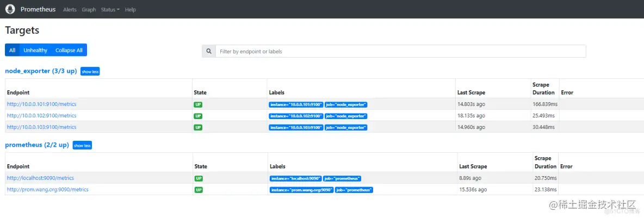Click UP badge for 10.0.0.101 target

pyautogui.click(x=198, y=105)
